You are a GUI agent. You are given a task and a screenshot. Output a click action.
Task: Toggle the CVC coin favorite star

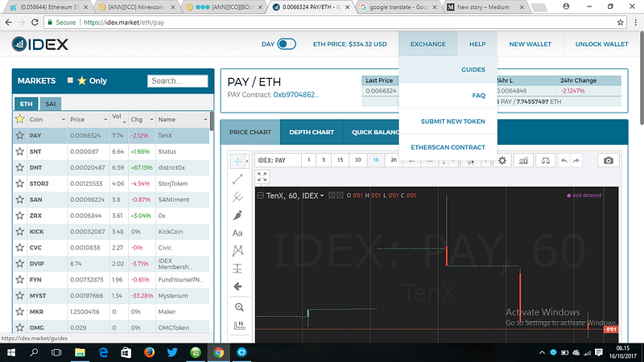(x=19, y=248)
